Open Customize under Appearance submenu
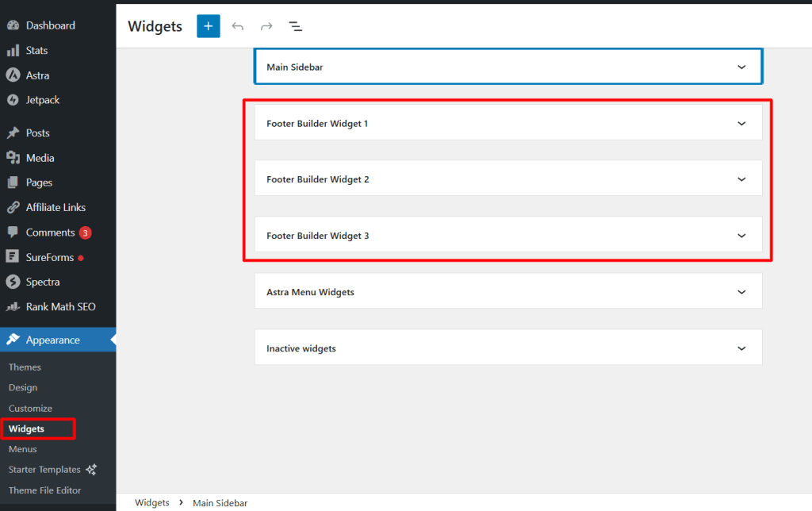 30,409
